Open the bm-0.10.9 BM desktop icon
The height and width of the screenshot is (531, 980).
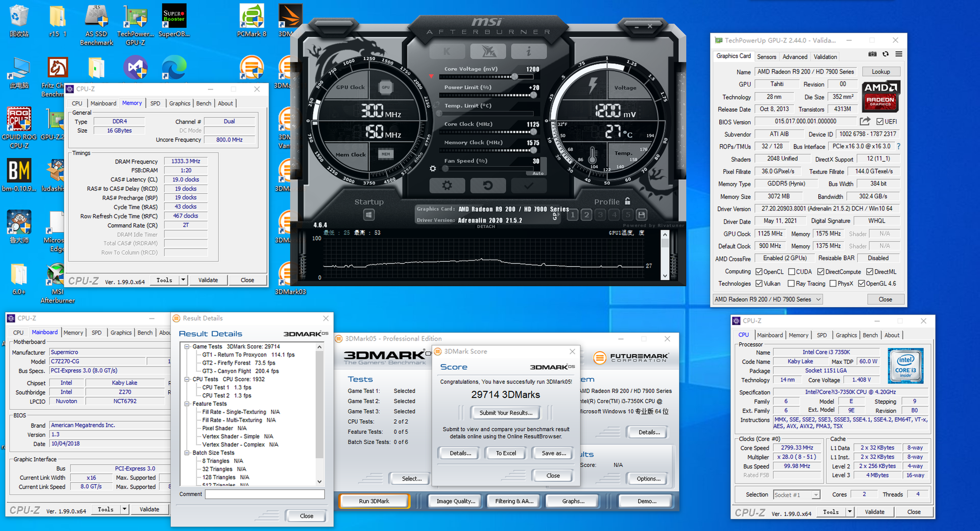19,175
